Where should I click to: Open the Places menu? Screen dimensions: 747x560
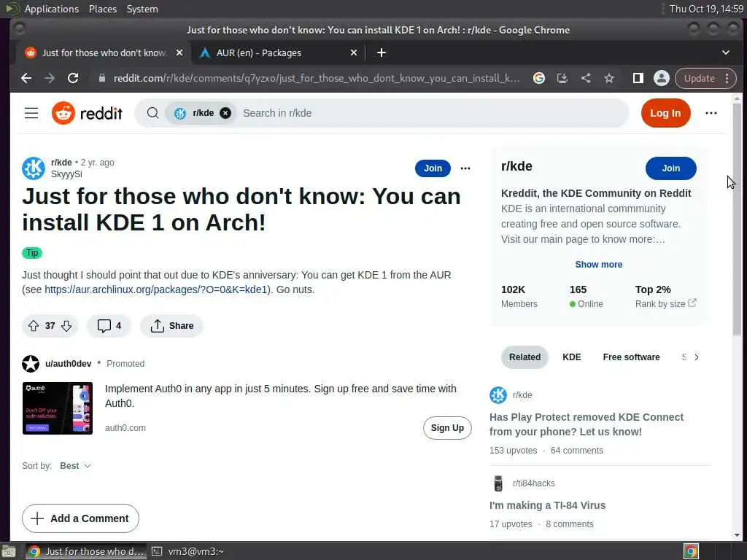(x=102, y=9)
